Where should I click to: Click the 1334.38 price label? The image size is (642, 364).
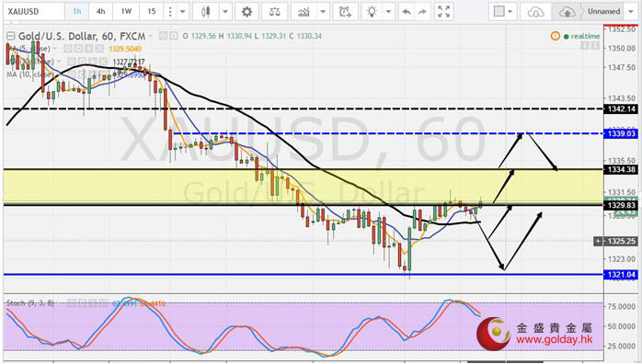click(x=622, y=169)
